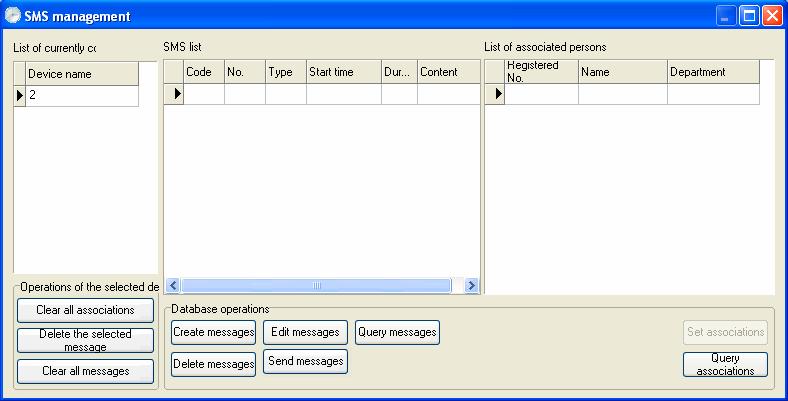The width and height of the screenshot is (788, 401).
Task: Click the Department column header
Action: [x=713, y=72]
